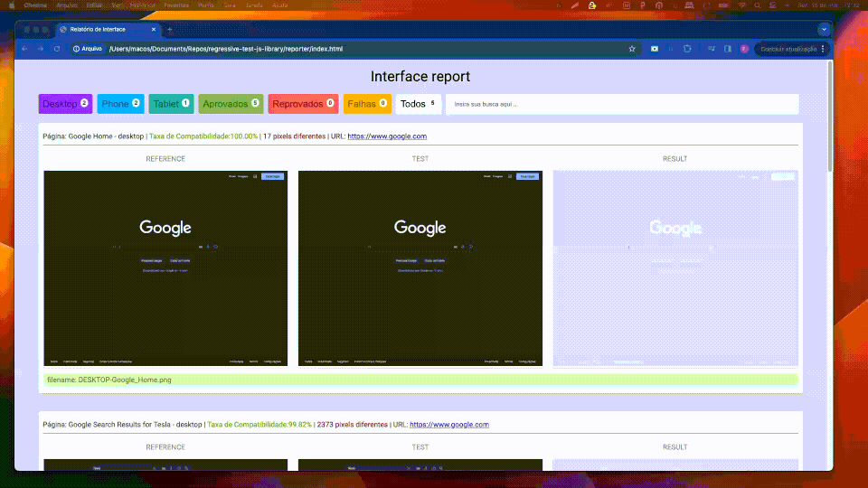Click the address bar URL
This screenshot has width=868, height=488.
point(226,49)
